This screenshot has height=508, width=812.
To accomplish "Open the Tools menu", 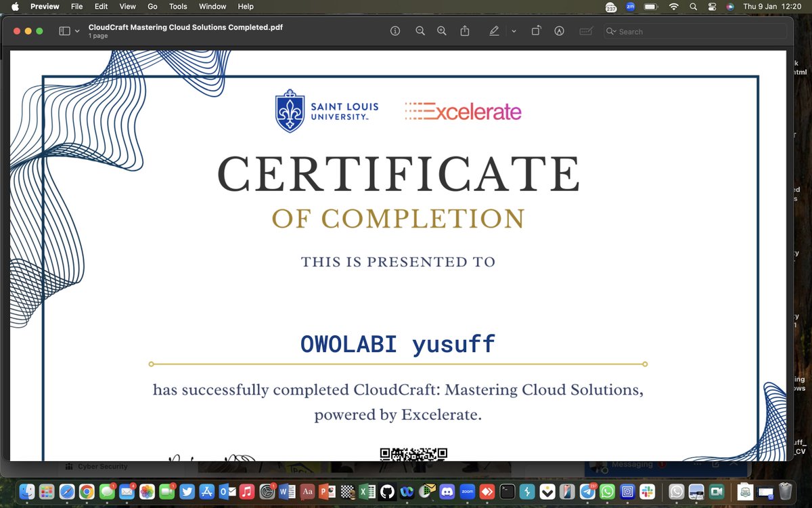I will [178, 7].
